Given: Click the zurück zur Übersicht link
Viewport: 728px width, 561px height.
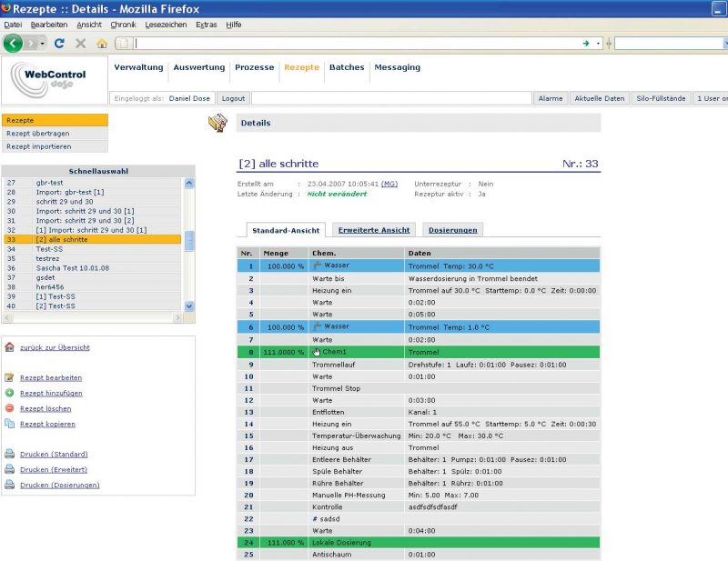Looking at the screenshot, I should (55, 347).
